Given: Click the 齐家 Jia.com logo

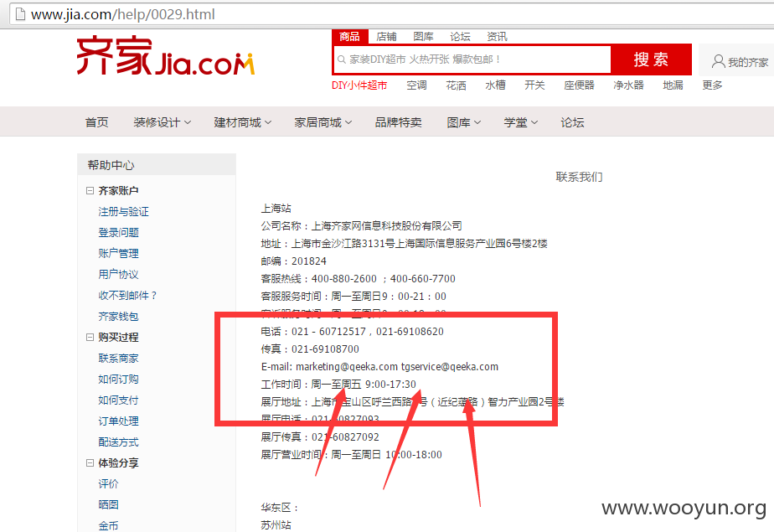Looking at the screenshot, I should pyautogui.click(x=166, y=56).
